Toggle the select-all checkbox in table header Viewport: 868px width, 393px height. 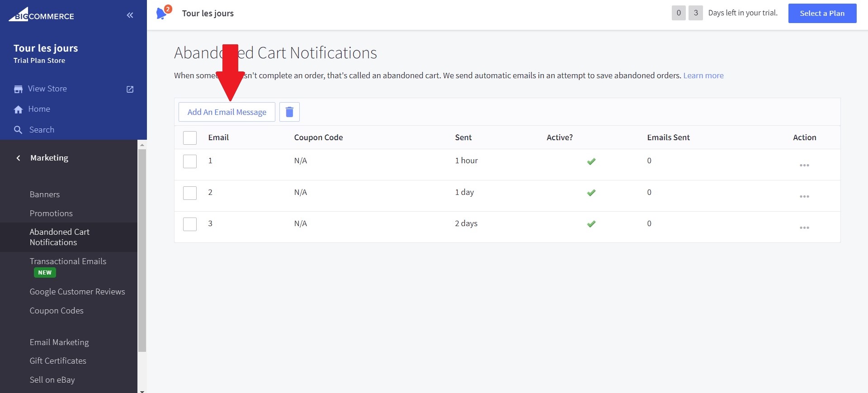[190, 137]
